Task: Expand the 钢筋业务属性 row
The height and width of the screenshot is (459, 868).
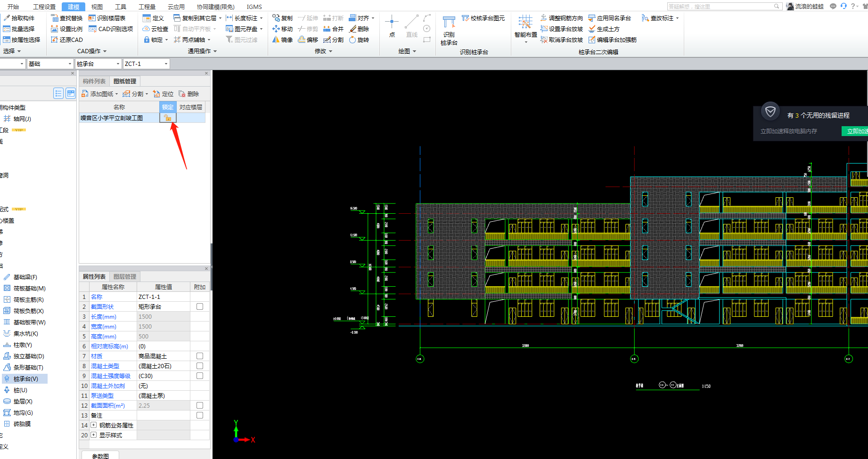Action: (94, 425)
